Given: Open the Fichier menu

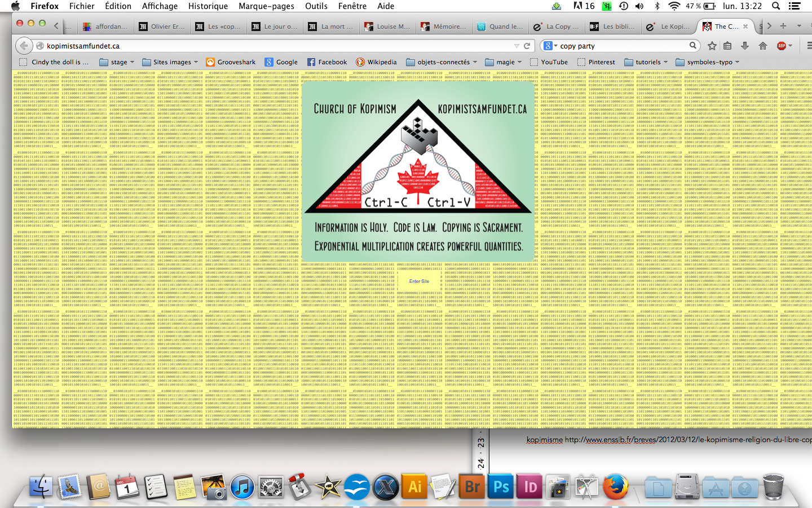Looking at the screenshot, I should 82,6.
